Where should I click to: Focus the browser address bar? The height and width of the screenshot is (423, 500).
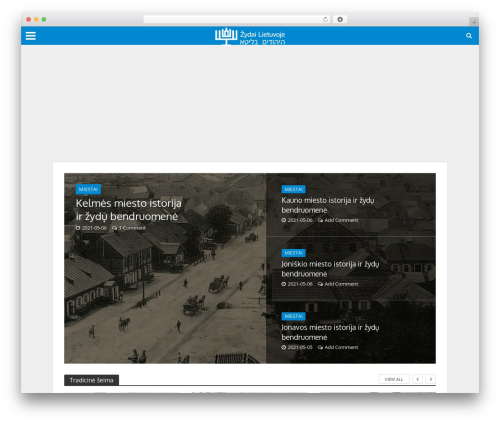pos(237,19)
